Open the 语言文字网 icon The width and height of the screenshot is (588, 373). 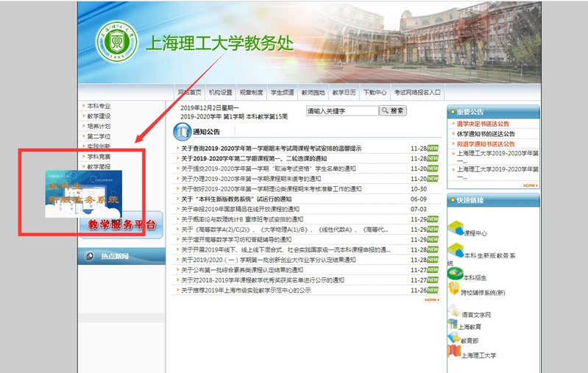454,310
